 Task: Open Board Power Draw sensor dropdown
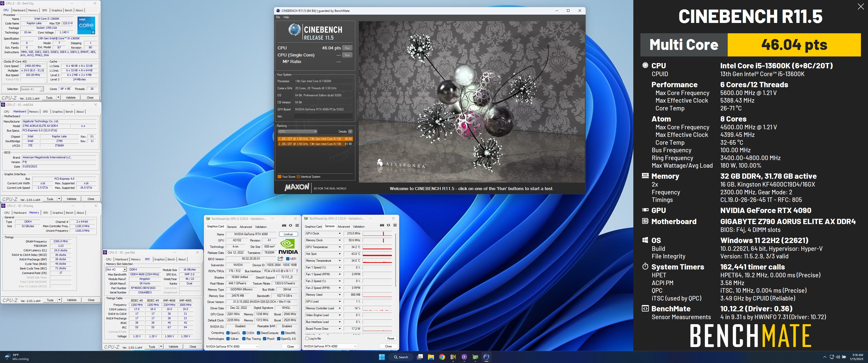point(339,329)
